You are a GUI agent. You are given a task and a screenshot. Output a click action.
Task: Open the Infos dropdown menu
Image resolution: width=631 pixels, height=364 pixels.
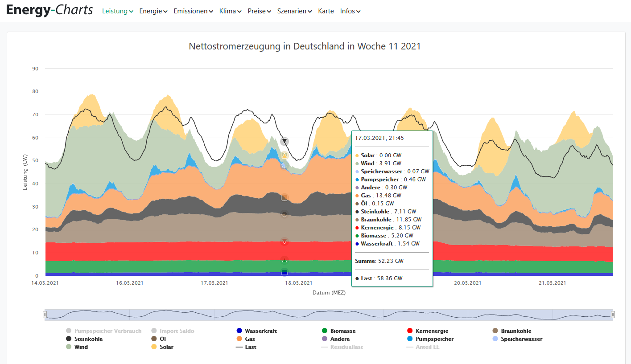[x=351, y=11]
